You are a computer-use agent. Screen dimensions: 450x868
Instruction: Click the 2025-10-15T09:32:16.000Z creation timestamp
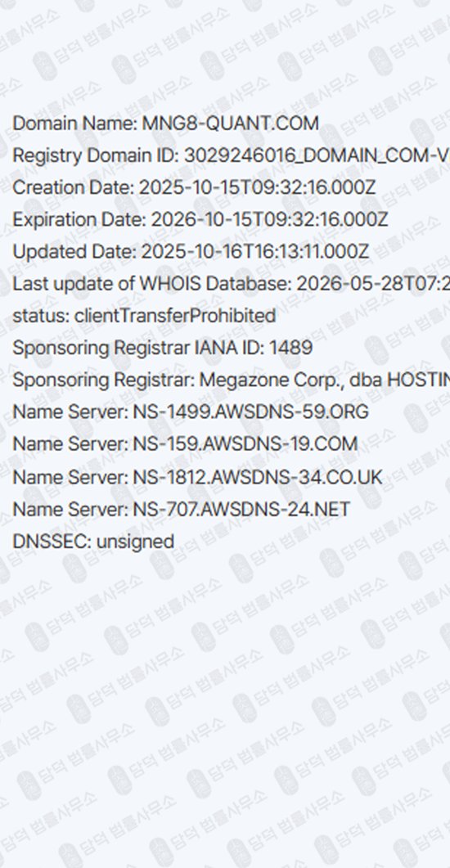[257, 187]
